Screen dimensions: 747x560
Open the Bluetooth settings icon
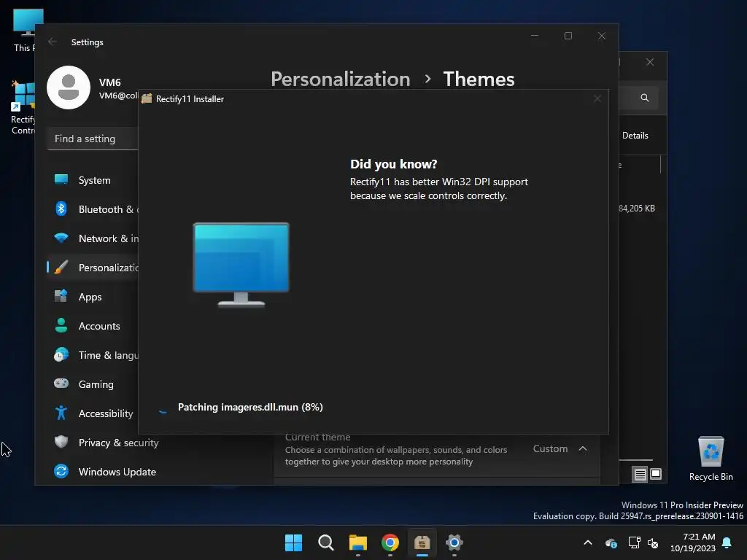(x=61, y=209)
